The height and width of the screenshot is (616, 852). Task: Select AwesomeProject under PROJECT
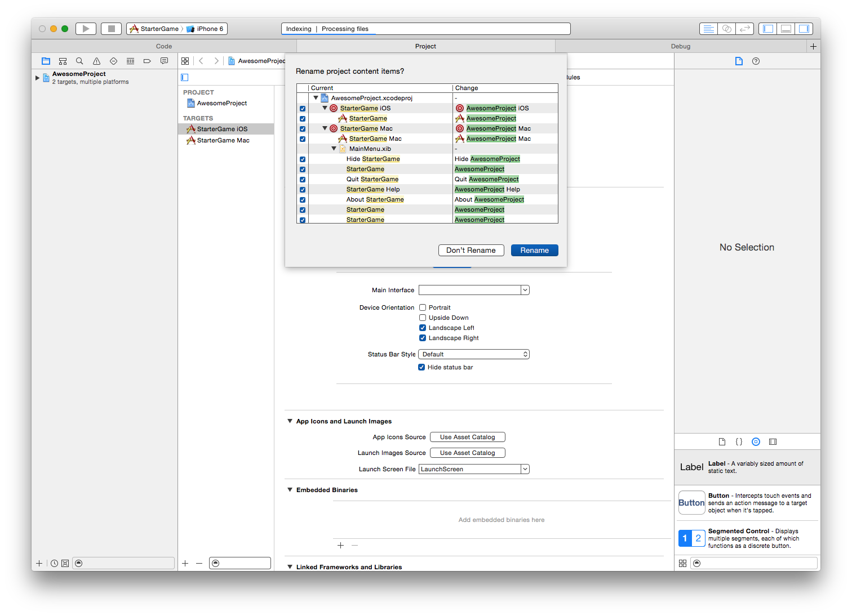(x=226, y=103)
